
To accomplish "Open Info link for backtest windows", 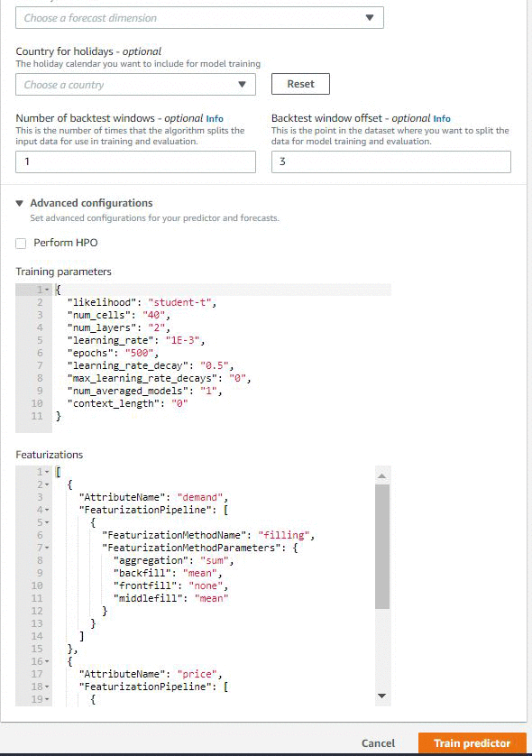I will pos(215,118).
